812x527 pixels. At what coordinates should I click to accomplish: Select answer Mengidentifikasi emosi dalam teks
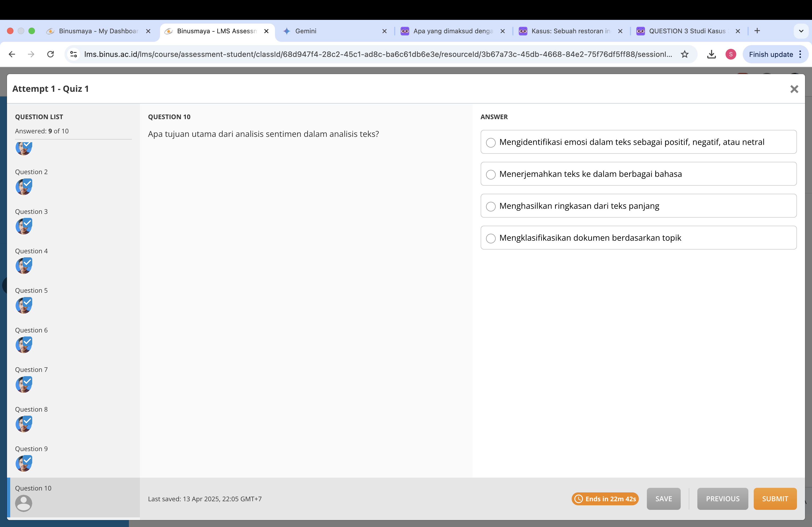click(638, 142)
